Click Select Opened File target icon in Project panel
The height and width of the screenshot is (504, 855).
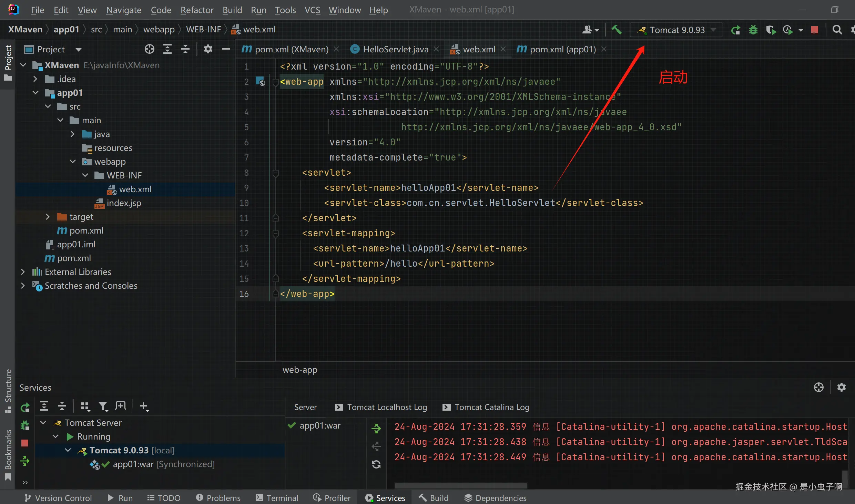click(149, 49)
